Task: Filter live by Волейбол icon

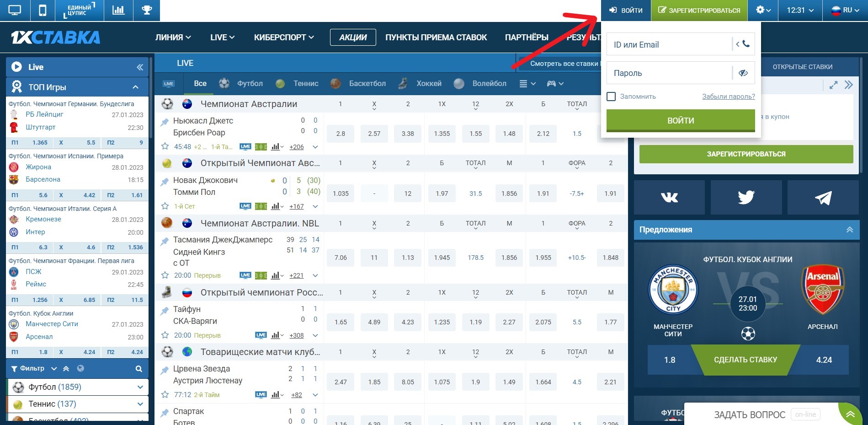Action: tap(459, 83)
